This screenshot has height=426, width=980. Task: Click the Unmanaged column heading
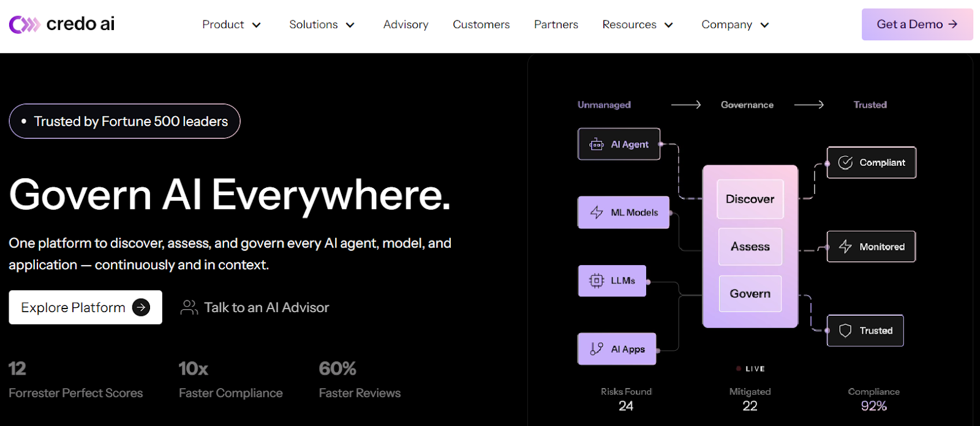604,105
